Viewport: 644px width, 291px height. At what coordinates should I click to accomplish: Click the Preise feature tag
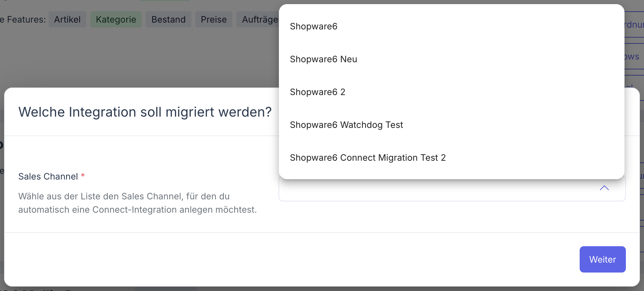[214, 19]
